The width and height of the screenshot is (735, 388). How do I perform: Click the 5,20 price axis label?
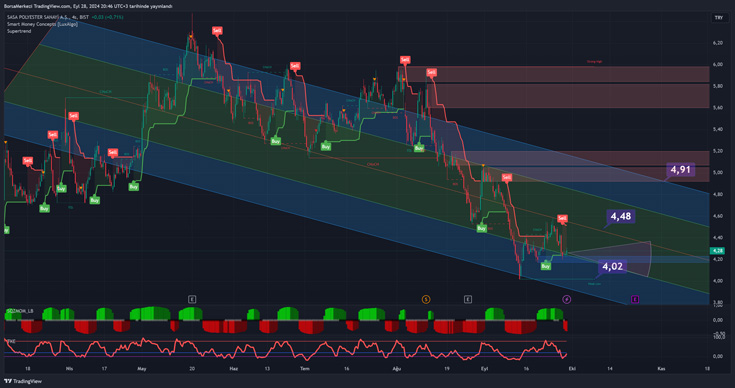717,151
